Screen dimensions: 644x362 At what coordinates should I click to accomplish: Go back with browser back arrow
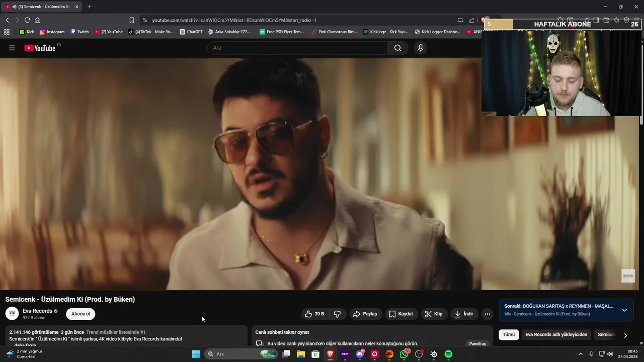point(8,20)
